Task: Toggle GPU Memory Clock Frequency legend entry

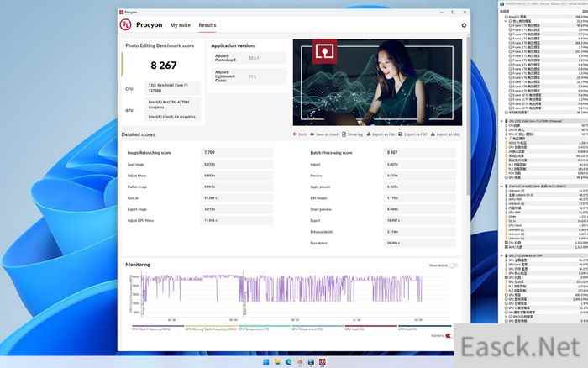Action: [x=211, y=329]
